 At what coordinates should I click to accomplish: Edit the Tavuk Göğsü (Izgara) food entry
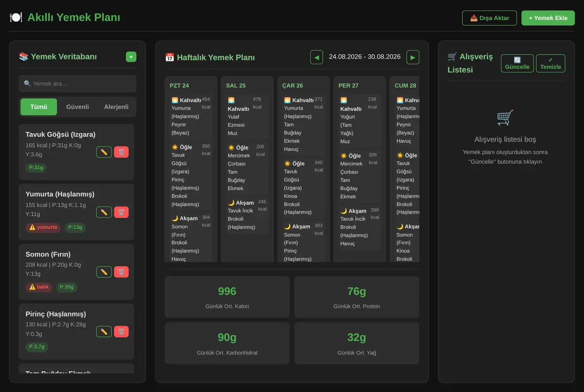click(104, 152)
